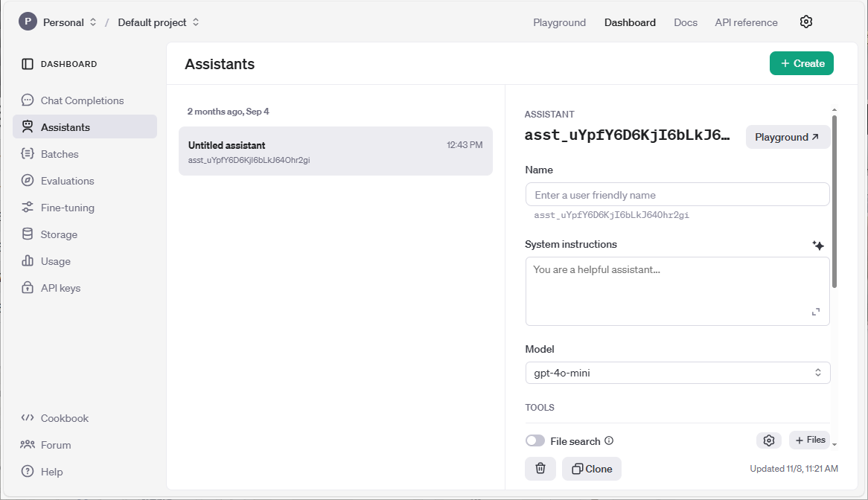Click the File search info icon
Screen dimensions: 868x500
coord(609,440)
